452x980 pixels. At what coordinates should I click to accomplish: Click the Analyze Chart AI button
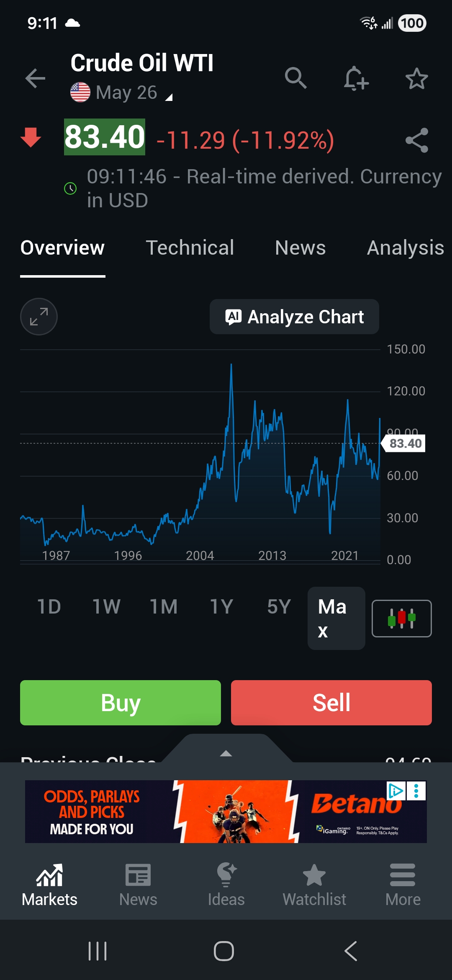tap(294, 317)
